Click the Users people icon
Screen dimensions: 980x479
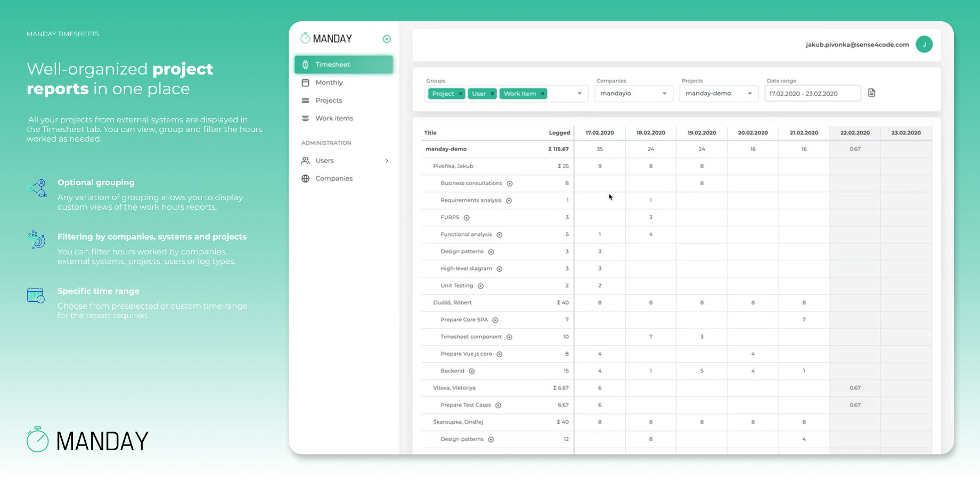tap(306, 161)
